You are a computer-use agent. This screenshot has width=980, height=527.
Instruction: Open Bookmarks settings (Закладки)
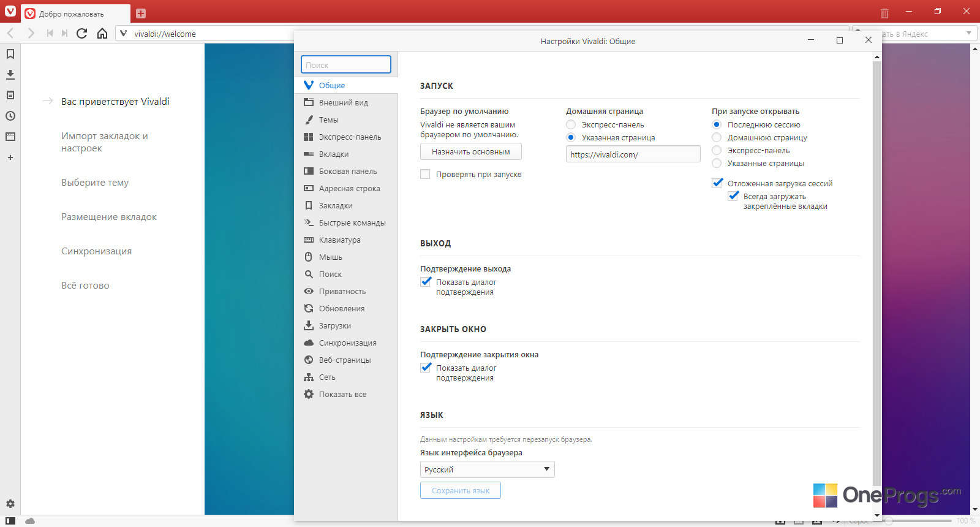346,205
